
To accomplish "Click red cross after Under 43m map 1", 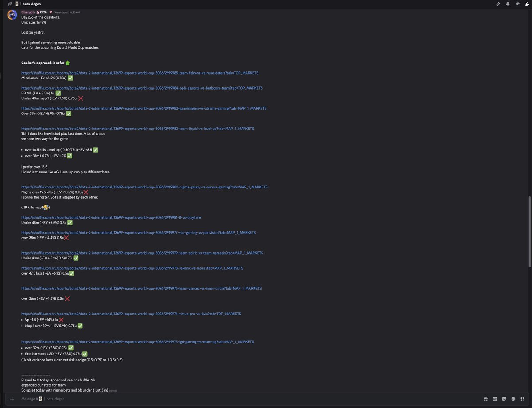I will (x=81, y=98).
